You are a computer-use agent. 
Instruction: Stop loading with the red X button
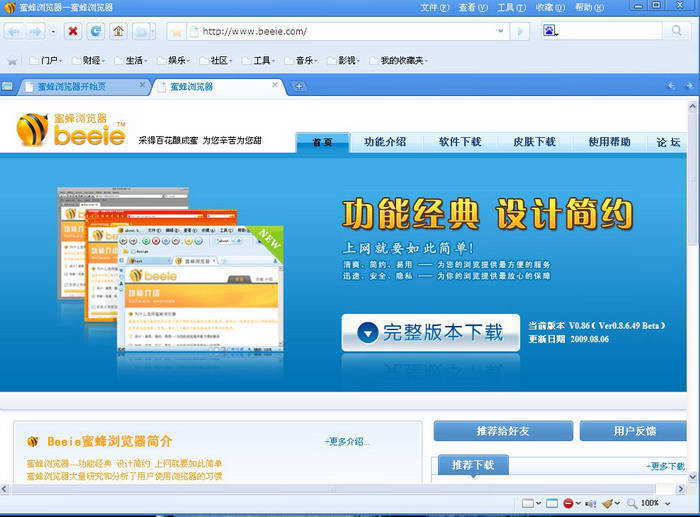(73, 31)
